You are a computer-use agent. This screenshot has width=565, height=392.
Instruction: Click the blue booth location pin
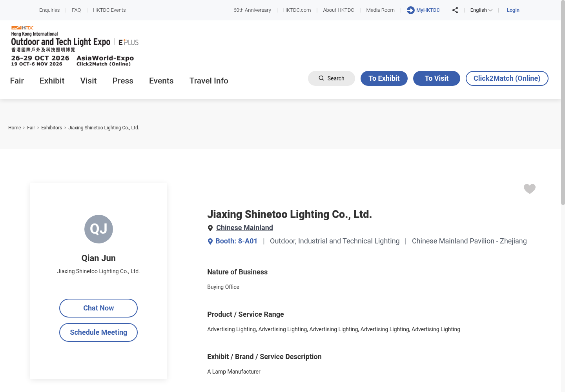(210, 241)
